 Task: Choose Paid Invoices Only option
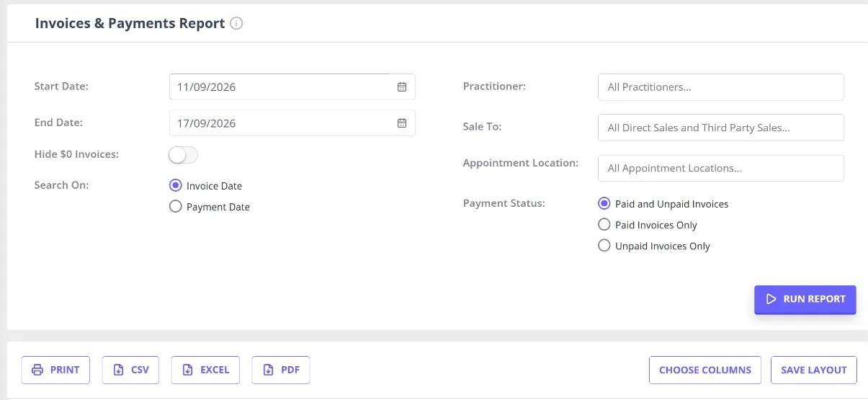[x=604, y=224]
